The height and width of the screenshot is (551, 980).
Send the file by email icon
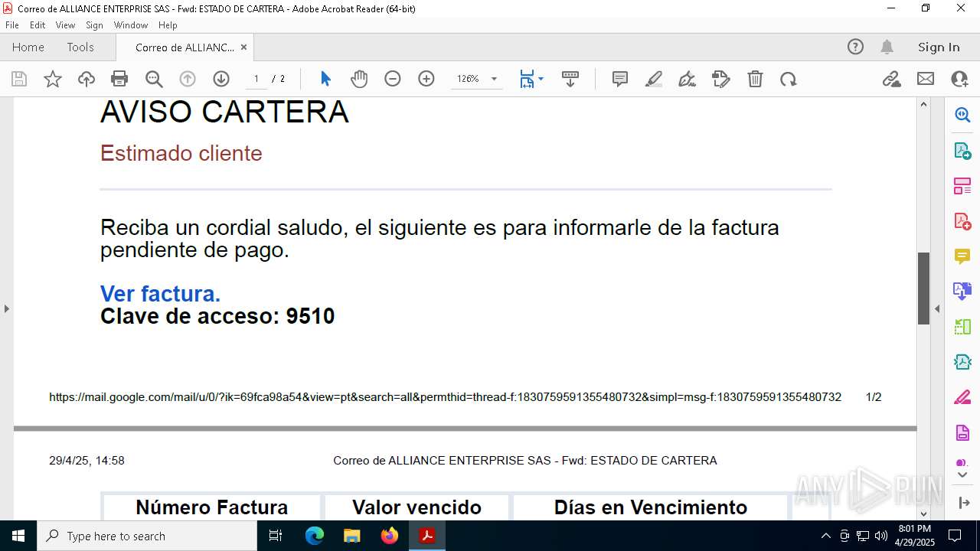(926, 79)
